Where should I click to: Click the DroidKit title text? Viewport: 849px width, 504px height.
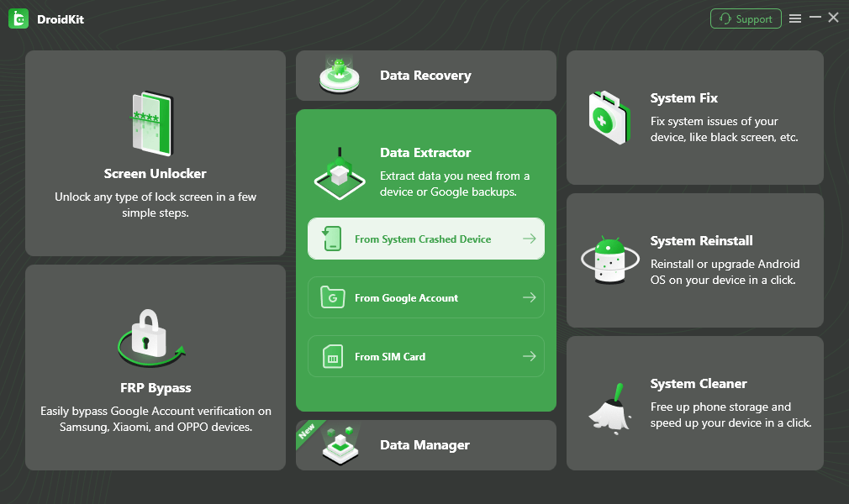tap(60, 19)
